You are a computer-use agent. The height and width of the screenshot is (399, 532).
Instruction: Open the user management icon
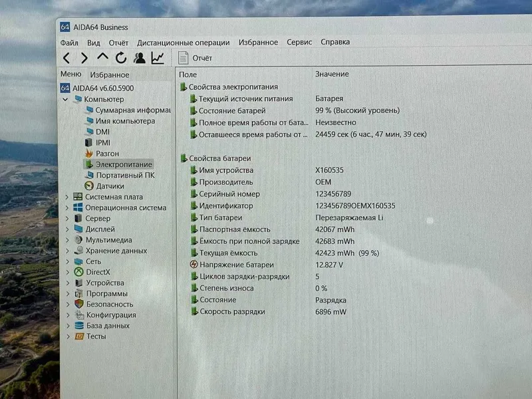tap(139, 58)
